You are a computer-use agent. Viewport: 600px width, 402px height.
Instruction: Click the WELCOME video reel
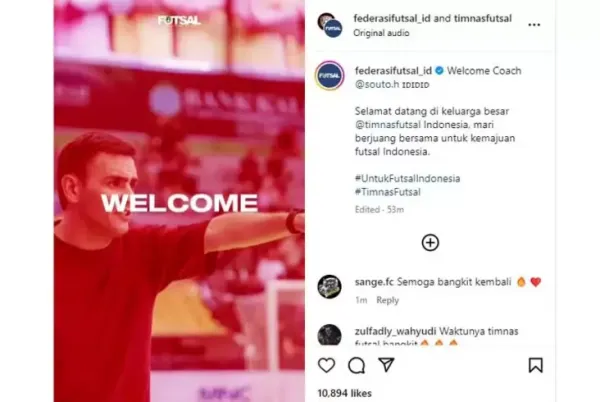tap(179, 201)
